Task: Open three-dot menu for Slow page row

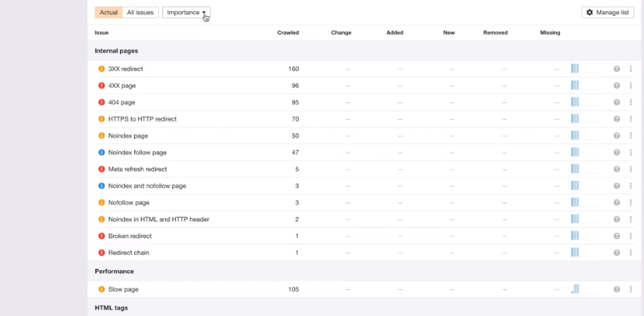Action: (x=631, y=289)
